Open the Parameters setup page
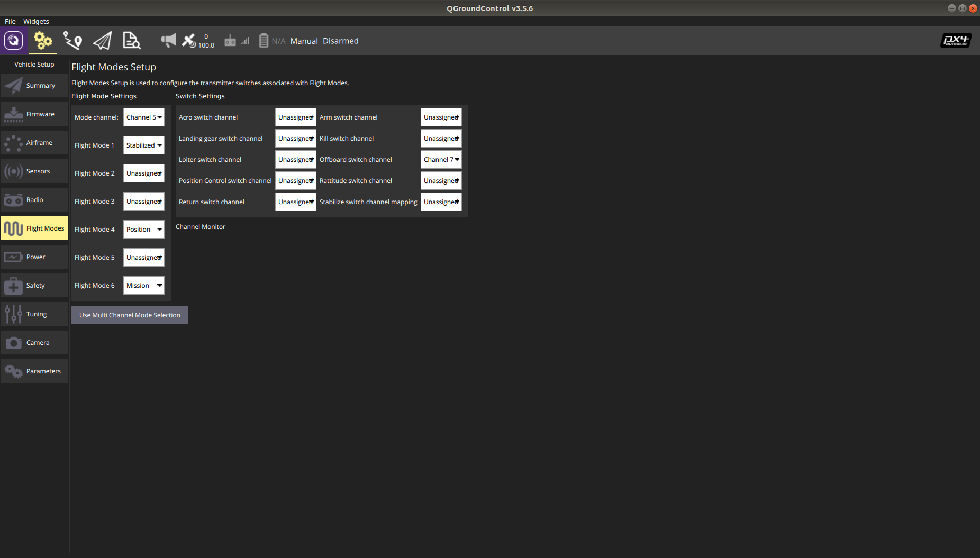This screenshot has height=558, width=980. (x=34, y=371)
